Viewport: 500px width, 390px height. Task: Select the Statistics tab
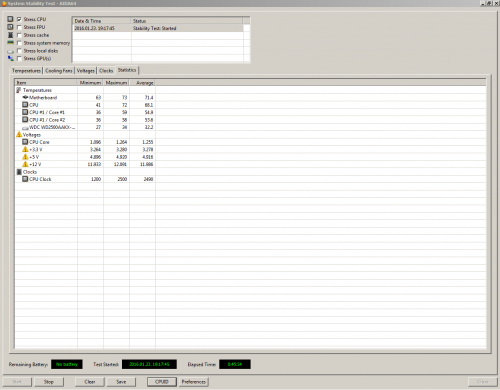pyautogui.click(x=127, y=70)
